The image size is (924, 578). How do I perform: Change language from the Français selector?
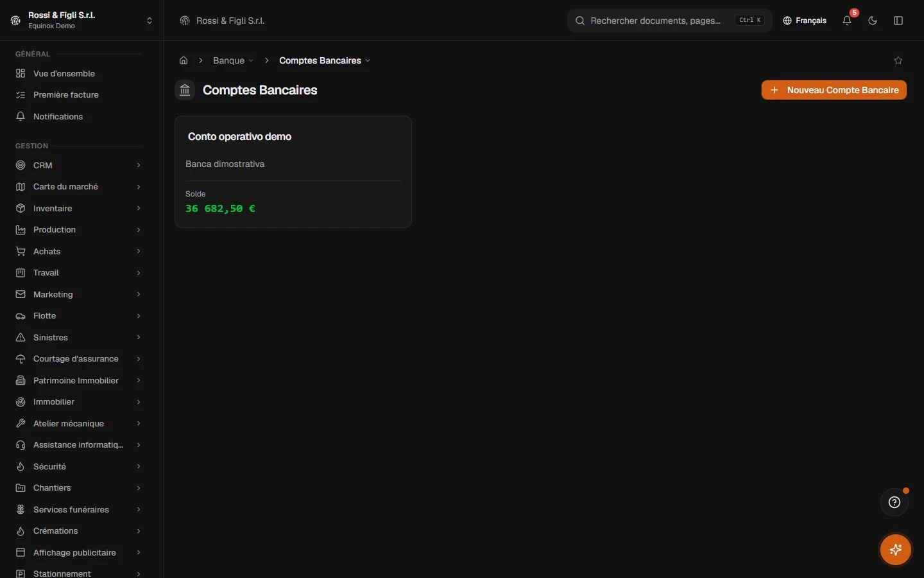click(x=805, y=21)
